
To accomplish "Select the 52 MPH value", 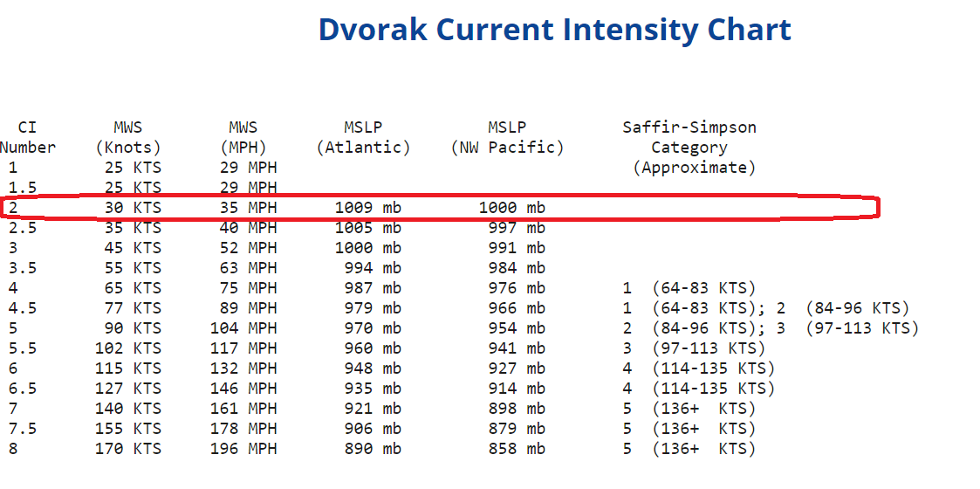I will point(248,248).
